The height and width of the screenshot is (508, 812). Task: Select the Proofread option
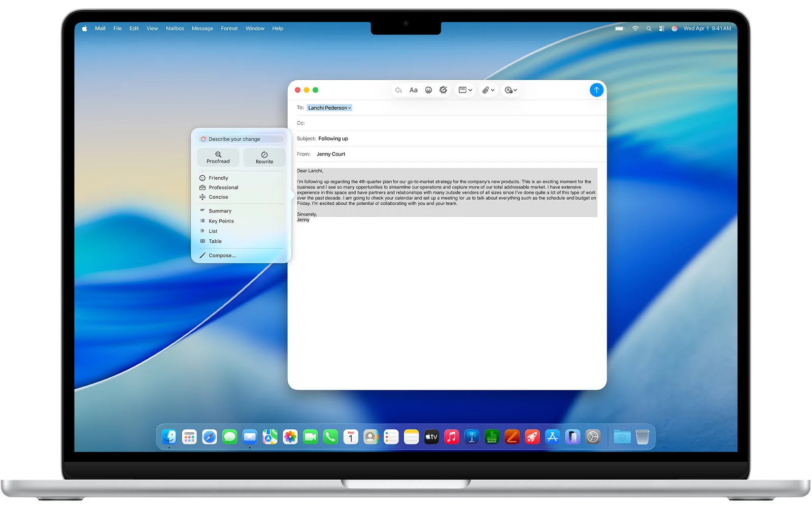click(x=218, y=157)
